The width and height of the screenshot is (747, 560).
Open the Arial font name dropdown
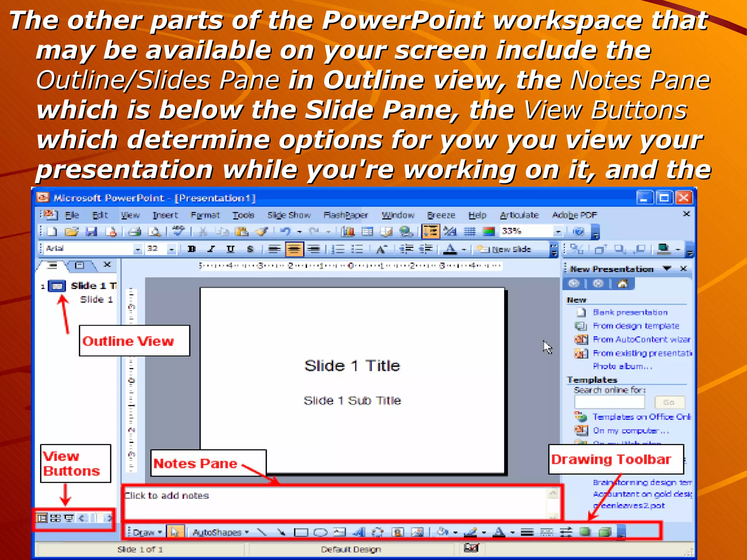(x=138, y=249)
